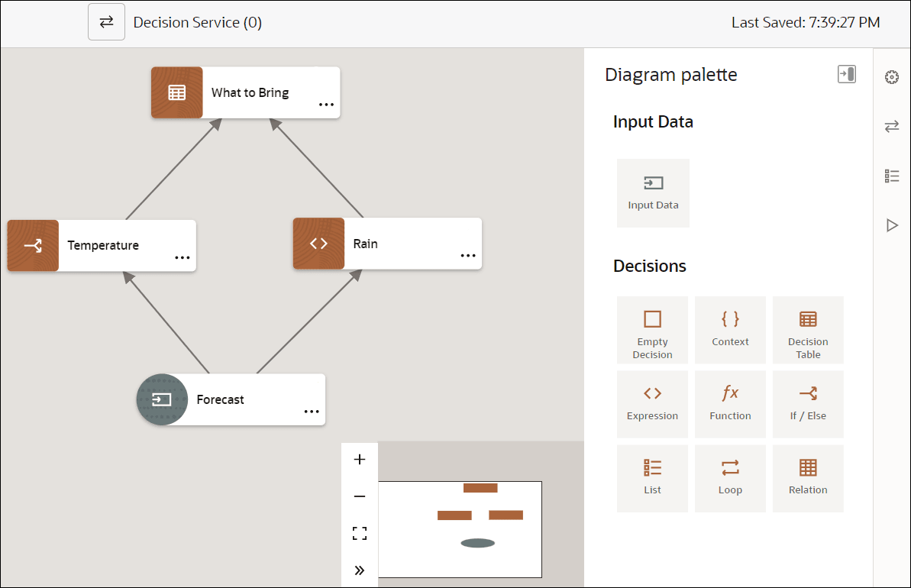Viewport: 911px width, 588px height.
Task: Click the minimap overview thumbnail
Action: (460, 529)
